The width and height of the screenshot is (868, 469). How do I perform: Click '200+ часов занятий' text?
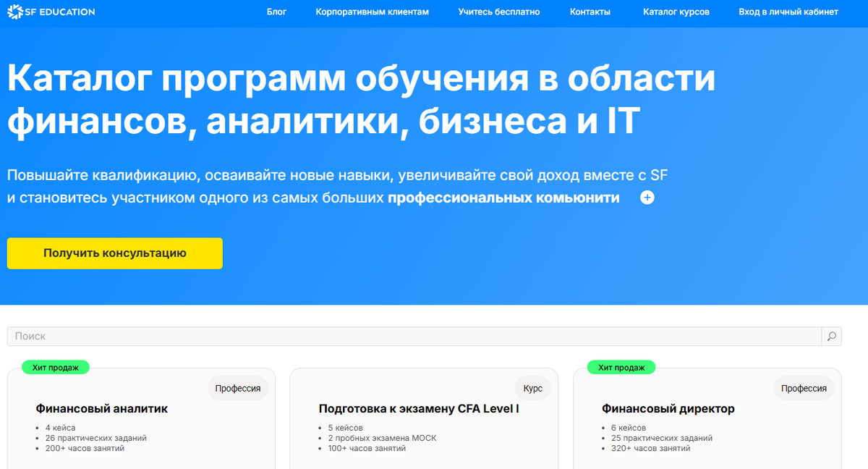point(85,448)
